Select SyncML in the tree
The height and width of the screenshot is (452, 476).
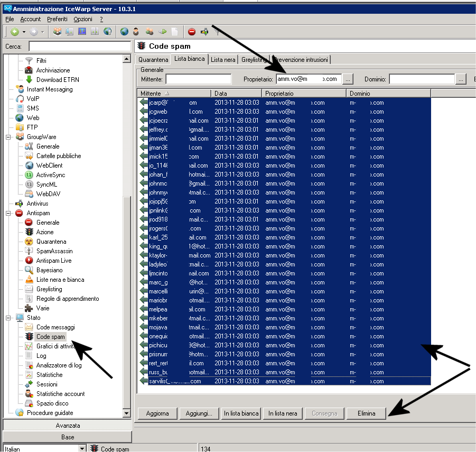click(x=46, y=185)
